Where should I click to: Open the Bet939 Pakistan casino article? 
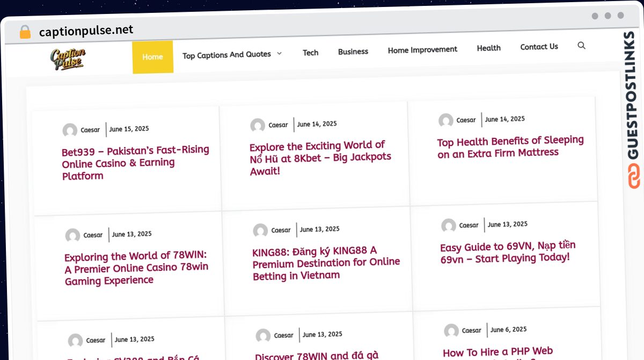(135, 163)
